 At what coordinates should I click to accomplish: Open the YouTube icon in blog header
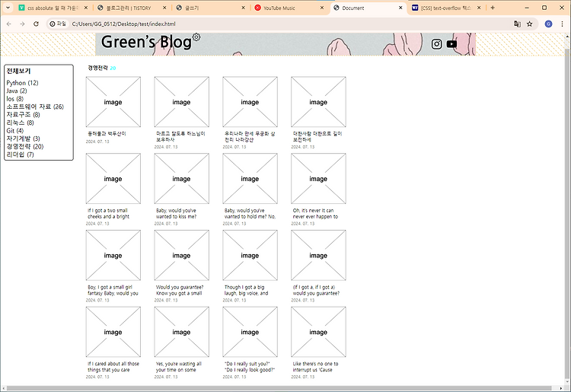click(x=451, y=44)
